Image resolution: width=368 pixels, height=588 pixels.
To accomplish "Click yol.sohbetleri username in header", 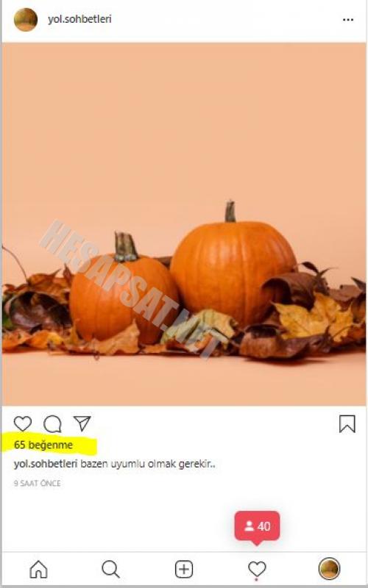I will pos(79,19).
